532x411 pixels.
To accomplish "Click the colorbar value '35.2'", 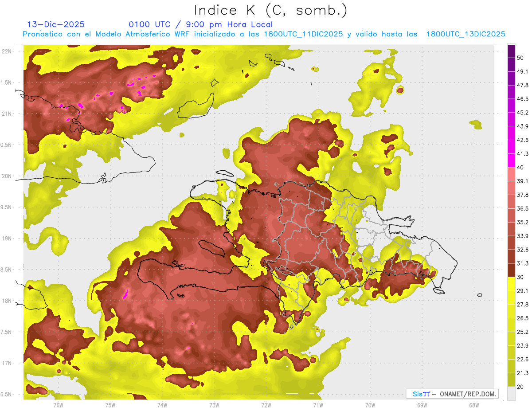I will tap(522, 223).
